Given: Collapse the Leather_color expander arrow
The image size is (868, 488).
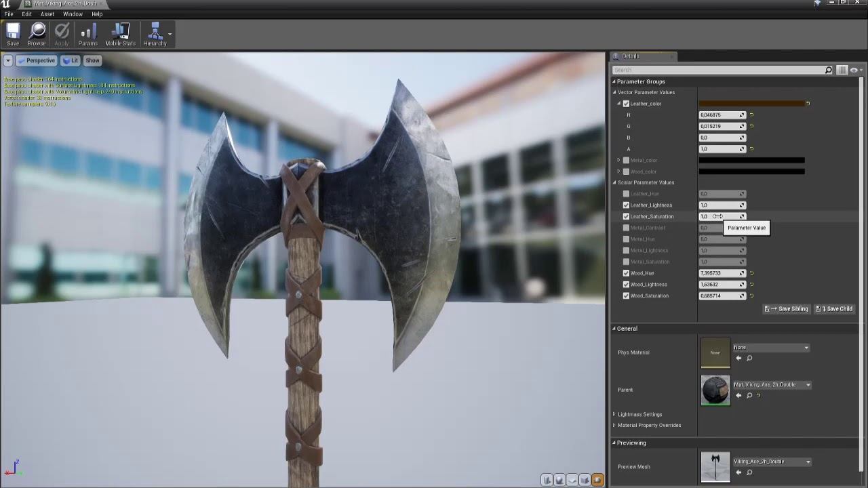Looking at the screenshot, I should tap(618, 104).
